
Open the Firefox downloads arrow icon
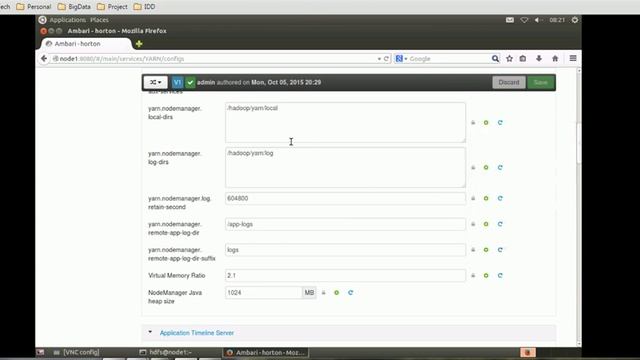(x=539, y=59)
